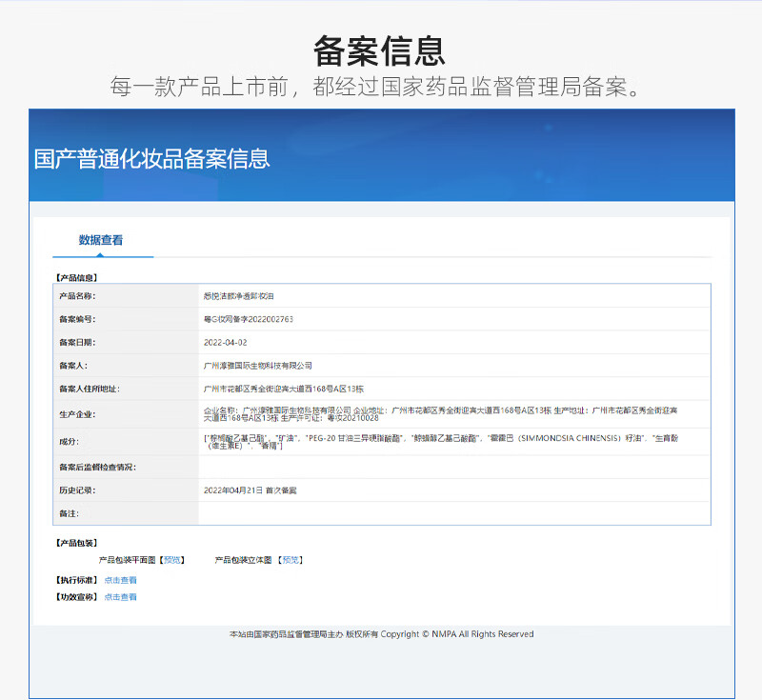Click the 生产企业 label cell
The width and height of the screenshot is (762, 700).
pos(126,414)
